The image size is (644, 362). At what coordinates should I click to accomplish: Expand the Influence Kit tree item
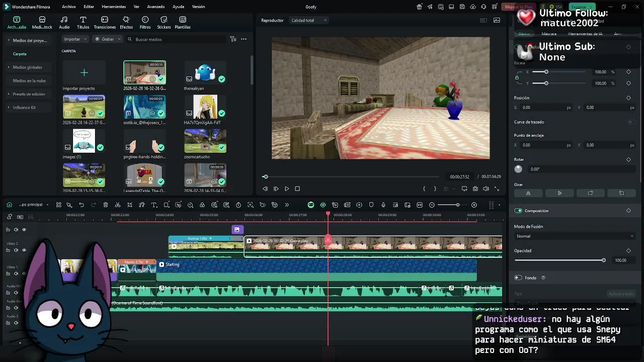(9, 108)
